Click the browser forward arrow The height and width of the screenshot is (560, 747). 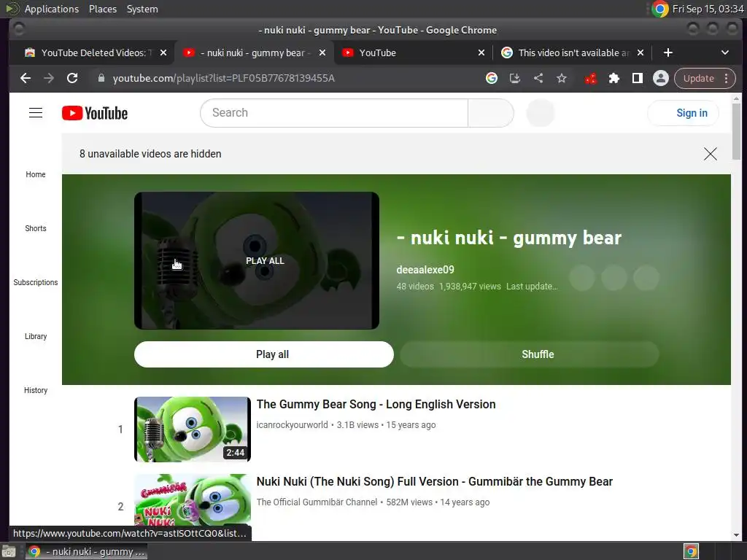tap(49, 78)
